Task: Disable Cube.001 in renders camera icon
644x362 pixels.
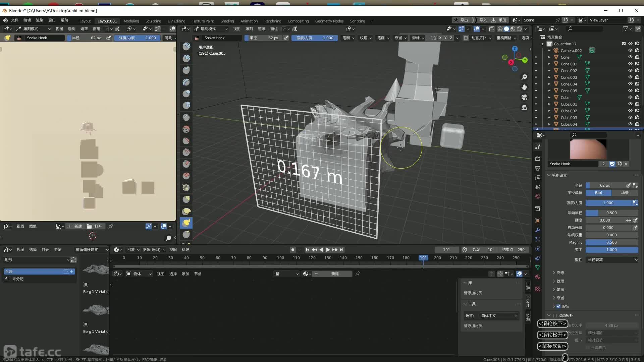Action: pyautogui.click(x=637, y=104)
